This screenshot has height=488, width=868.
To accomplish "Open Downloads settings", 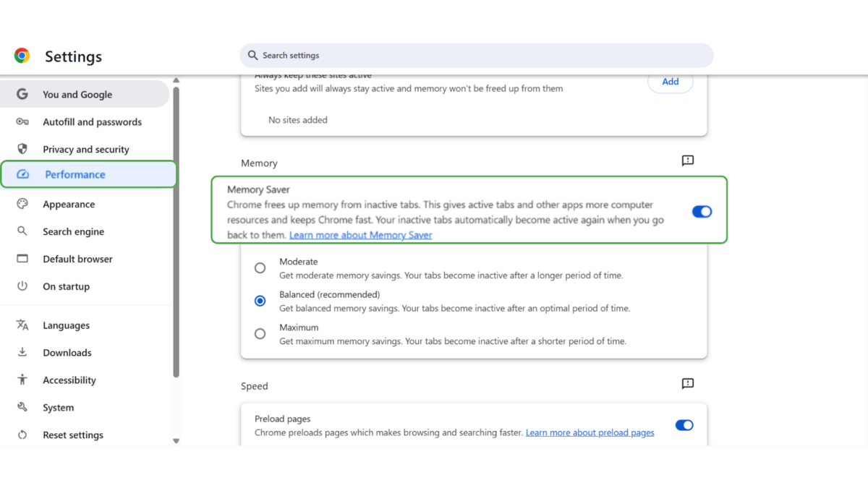I will (x=85, y=353).
